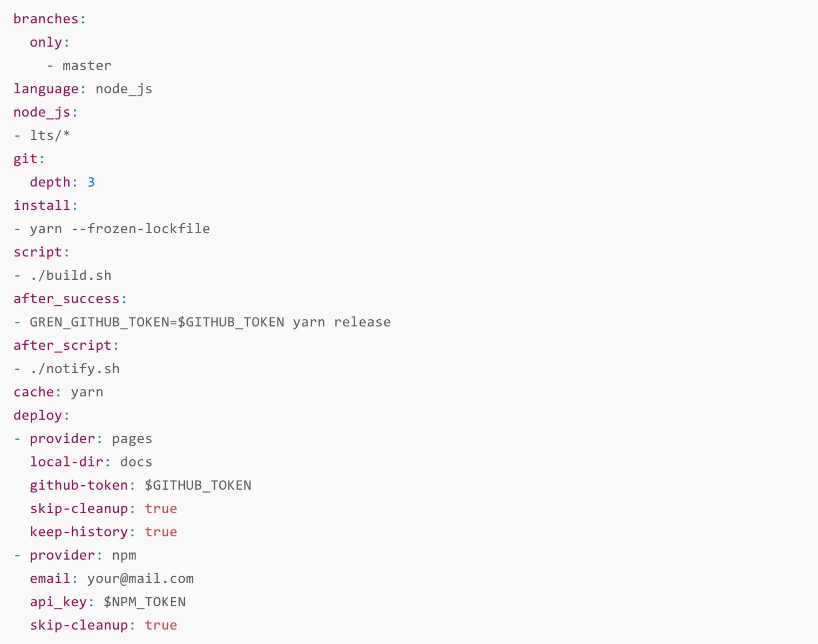Click the 'cache' key text

pyautogui.click(x=34, y=392)
